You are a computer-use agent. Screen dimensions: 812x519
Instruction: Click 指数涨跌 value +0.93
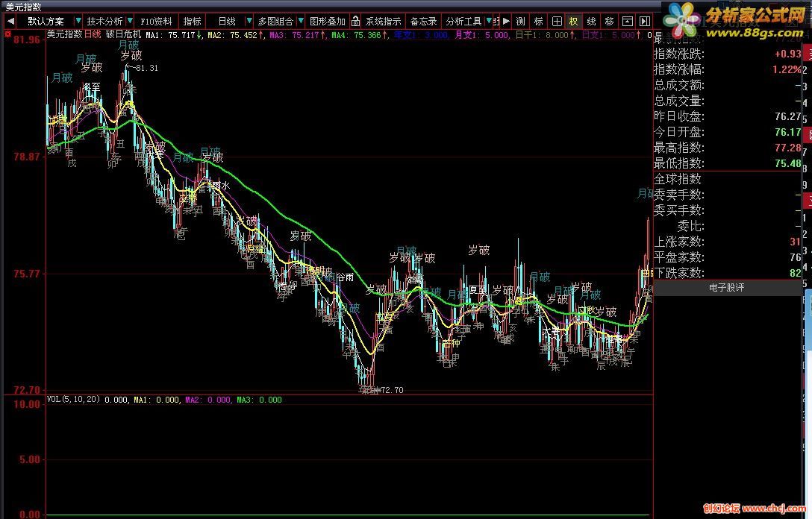[787, 54]
